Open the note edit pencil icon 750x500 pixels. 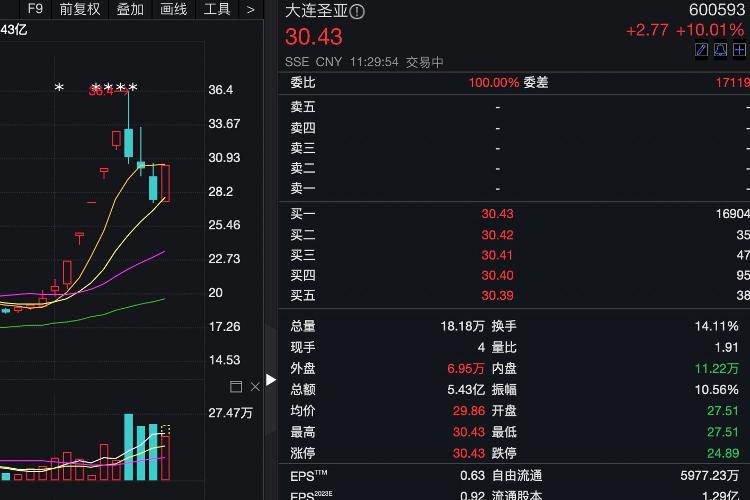coord(701,50)
